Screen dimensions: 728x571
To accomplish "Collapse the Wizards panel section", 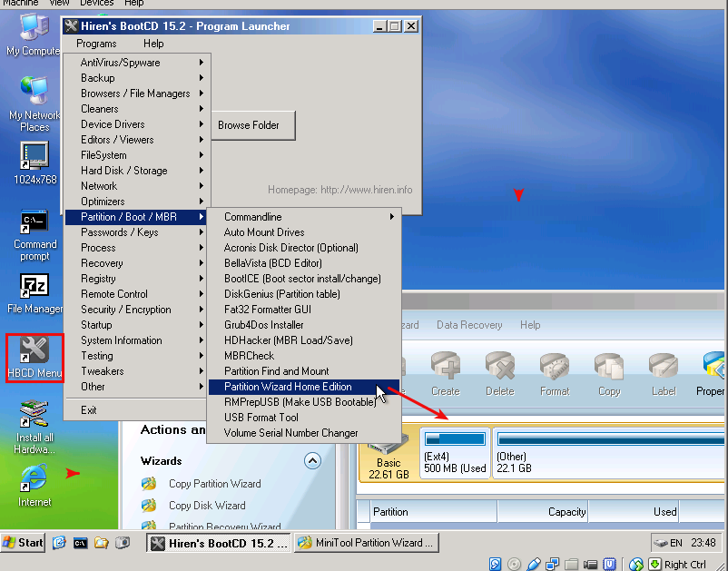I will (312, 460).
